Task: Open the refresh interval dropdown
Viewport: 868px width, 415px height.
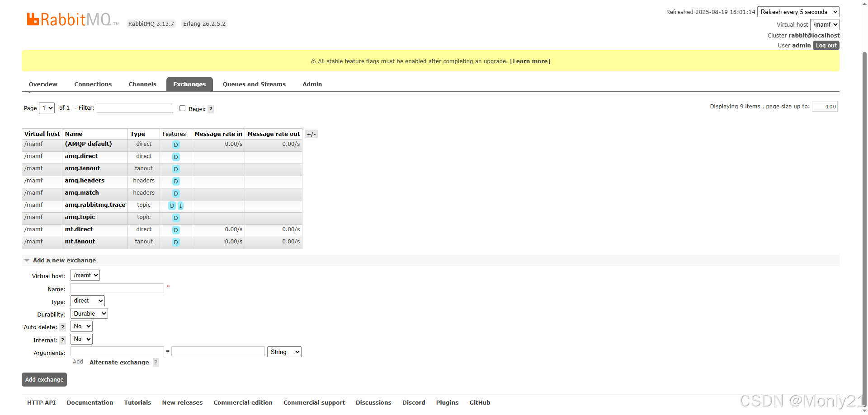Action: tap(798, 12)
